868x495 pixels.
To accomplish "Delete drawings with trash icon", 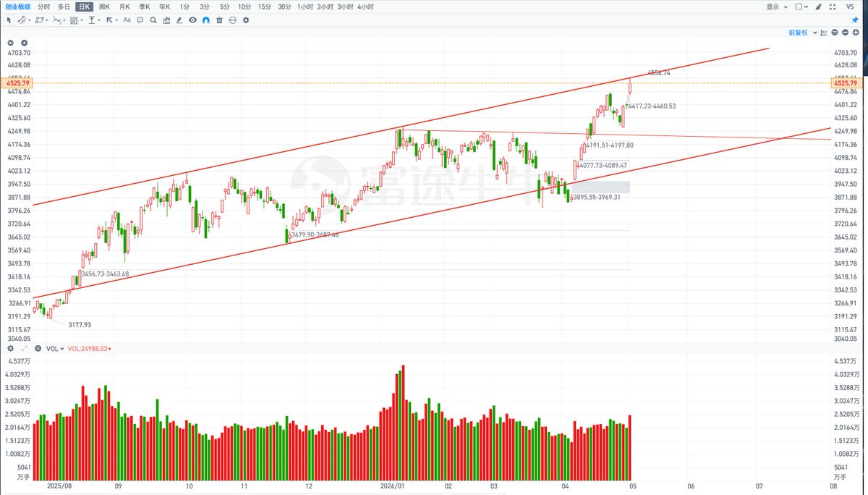I will (219, 20).
